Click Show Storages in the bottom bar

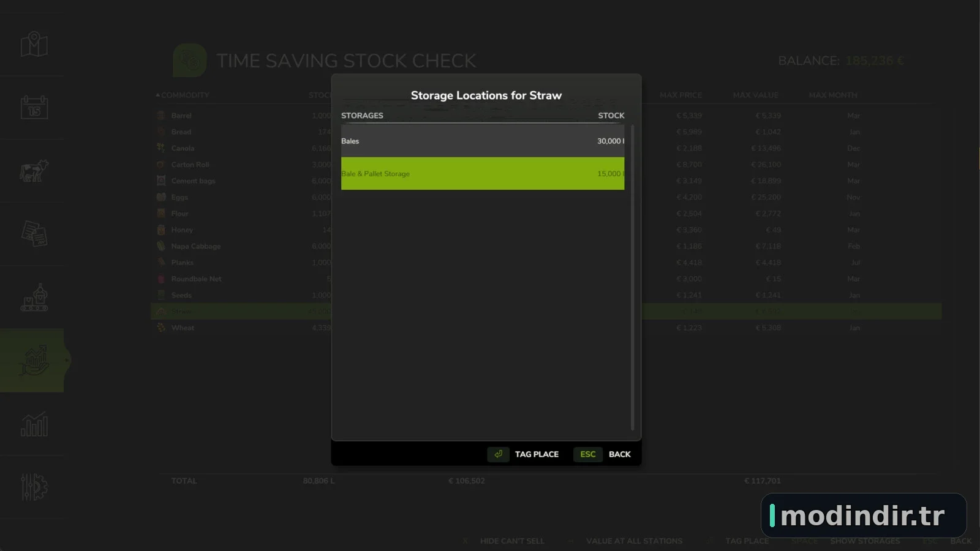click(x=865, y=541)
